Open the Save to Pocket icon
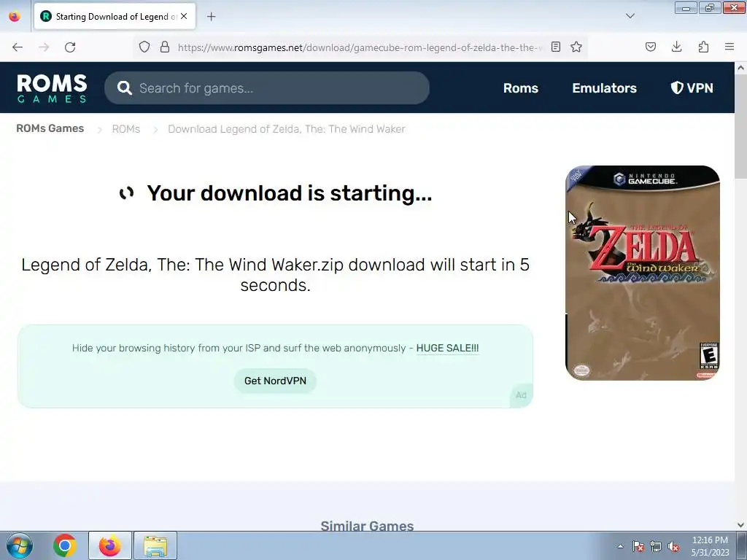The width and height of the screenshot is (747, 560). [651, 47]
